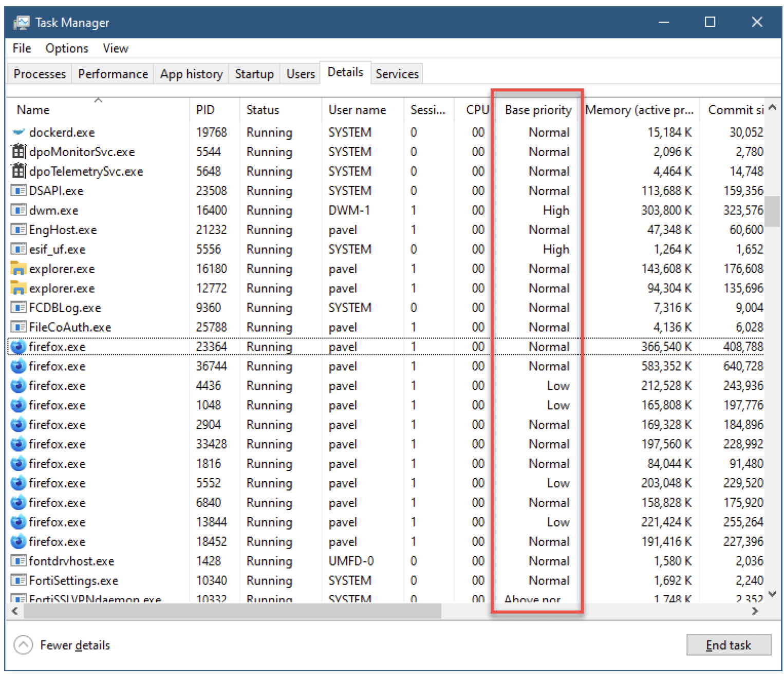The image size is (784, 680).
Task: Collapse view with Fewer details chevron
Action: (23, 645)
